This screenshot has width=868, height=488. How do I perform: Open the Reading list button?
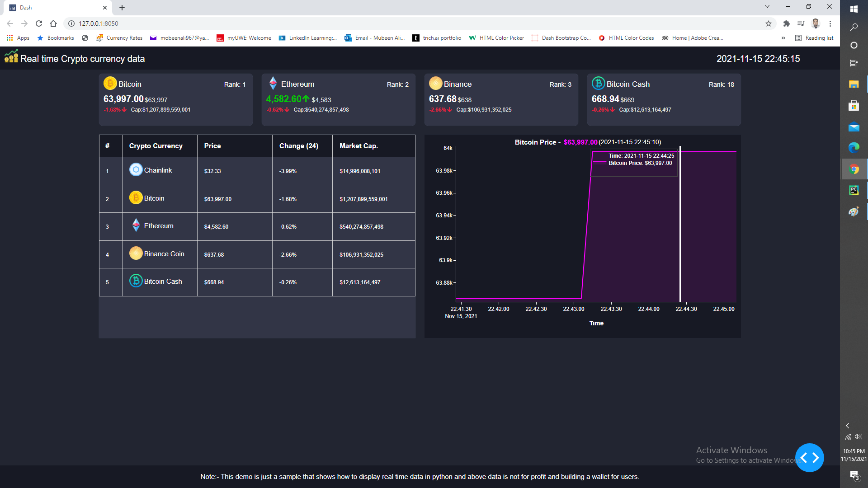click(x=814, y=38)
